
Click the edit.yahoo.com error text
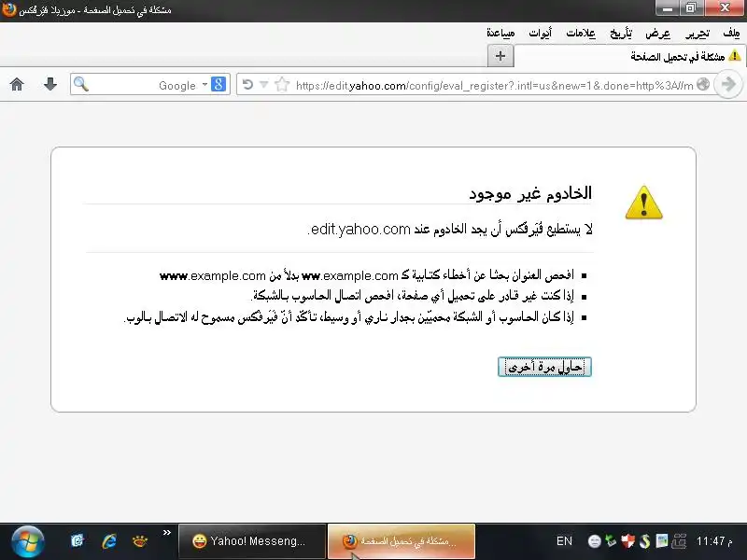[450, 229]
